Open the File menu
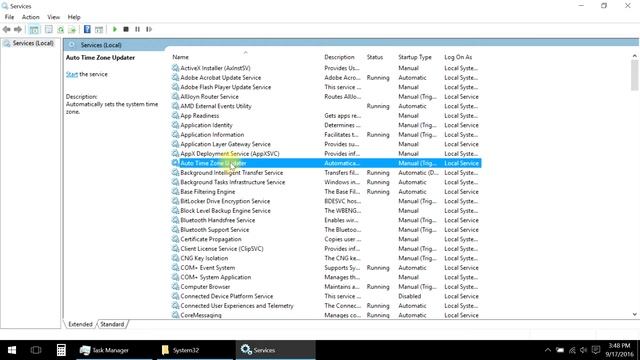Viewport: 640px width, 360px height. 9,17
